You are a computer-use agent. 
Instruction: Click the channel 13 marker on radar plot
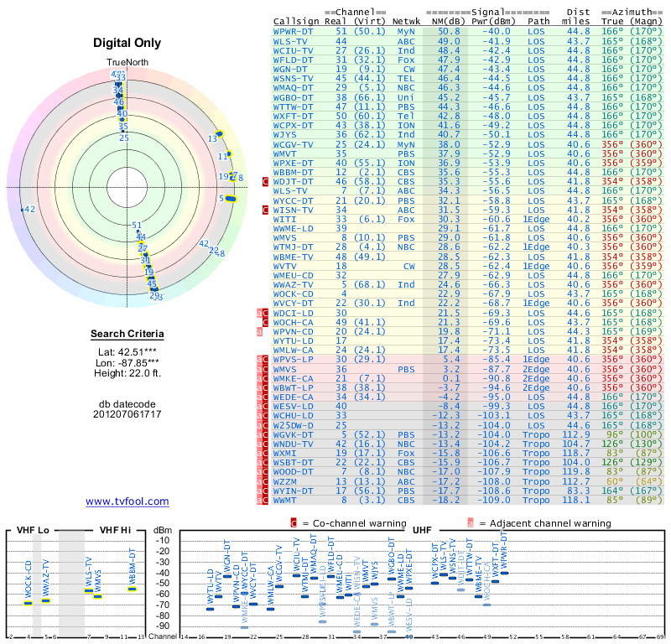[220, 134]
